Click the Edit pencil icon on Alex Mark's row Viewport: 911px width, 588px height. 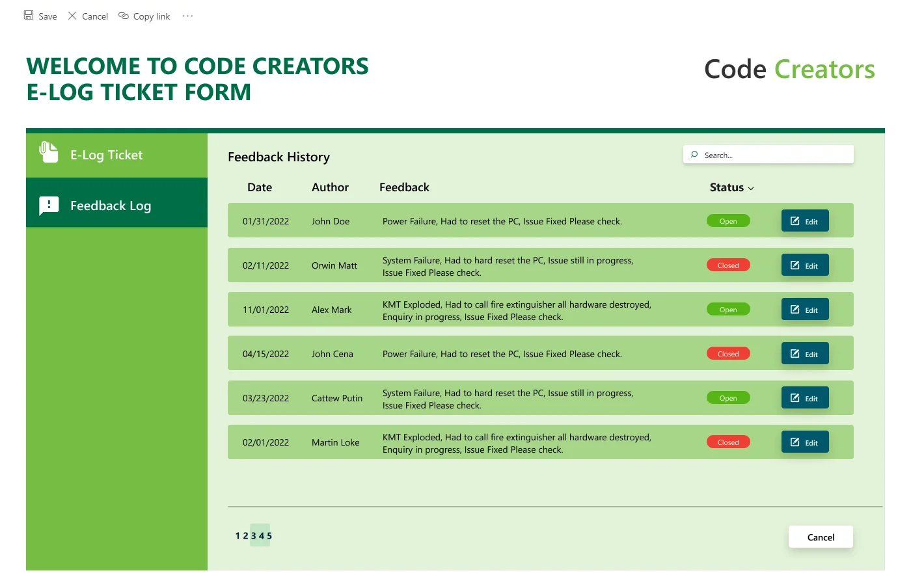tap(795, 309)
